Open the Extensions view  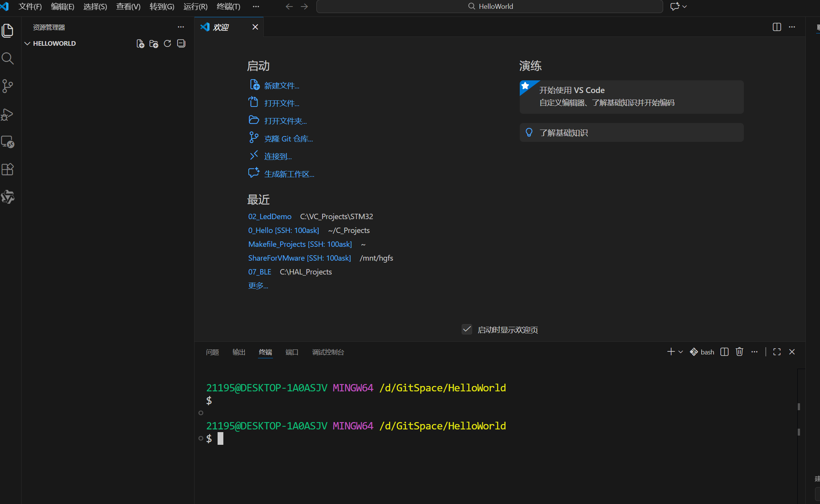(x=8, y=170)
